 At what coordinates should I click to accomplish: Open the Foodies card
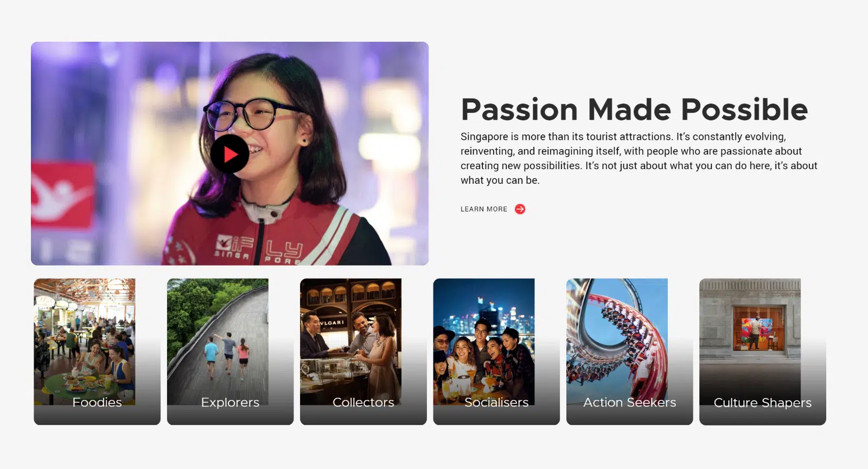point(97,351)
